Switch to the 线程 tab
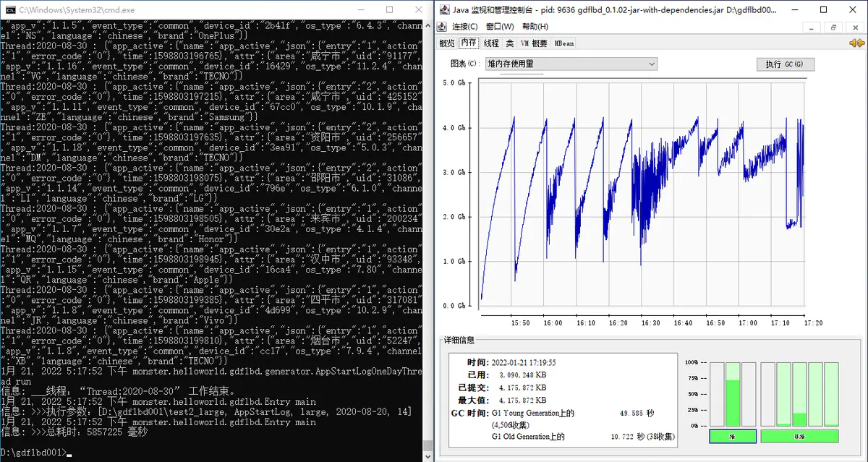Image resolution: width=868 pixels, height=462 pixels. point(491,43)
